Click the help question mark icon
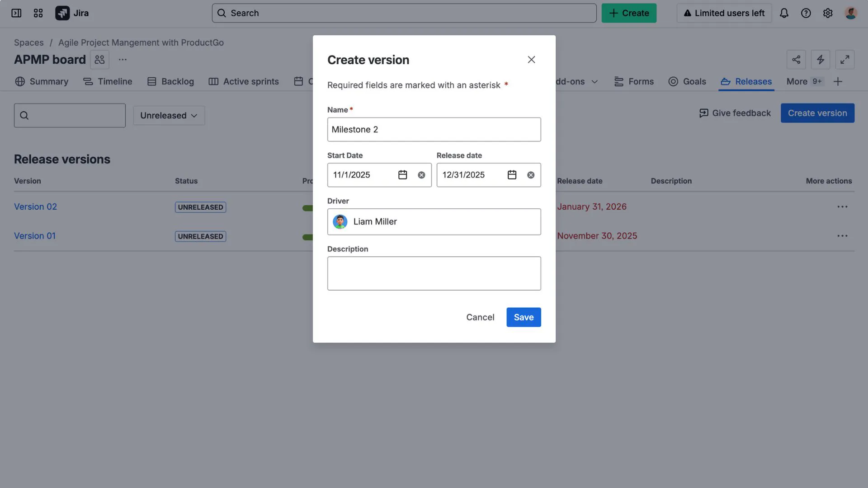Image resolution: width=868 pixels, height=488 pixels. tap(806, 13)
